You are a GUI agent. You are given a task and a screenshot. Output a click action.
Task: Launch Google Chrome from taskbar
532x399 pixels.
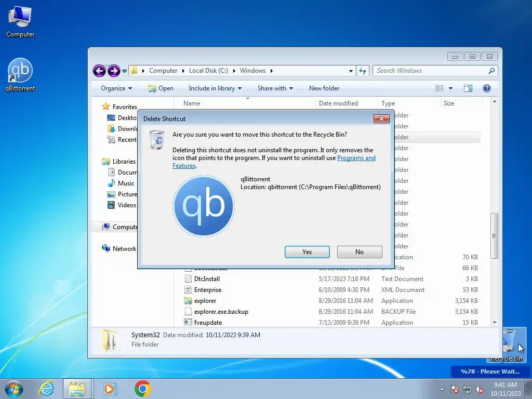pos(142,389)
